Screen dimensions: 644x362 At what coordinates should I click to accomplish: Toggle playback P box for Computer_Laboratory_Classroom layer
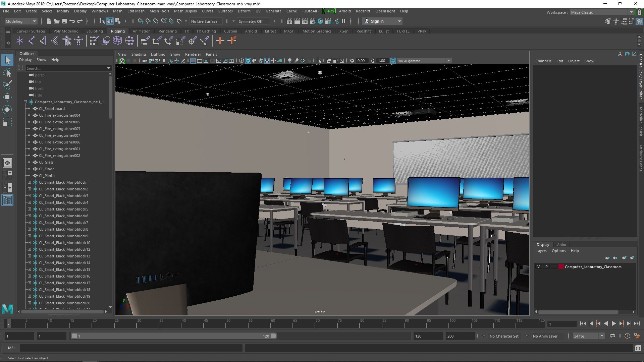click(x=546, y=267)
